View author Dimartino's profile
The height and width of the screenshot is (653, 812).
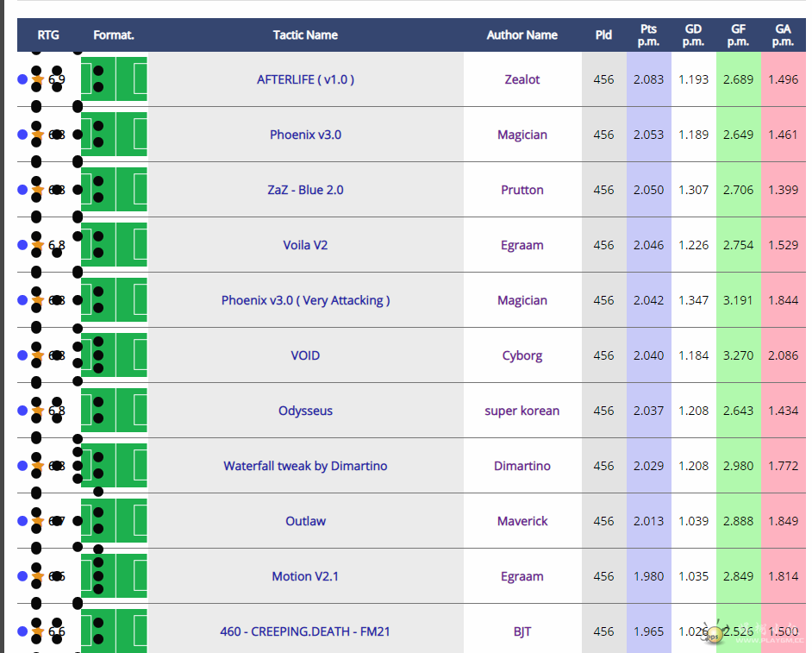click(x=522, y=466)
